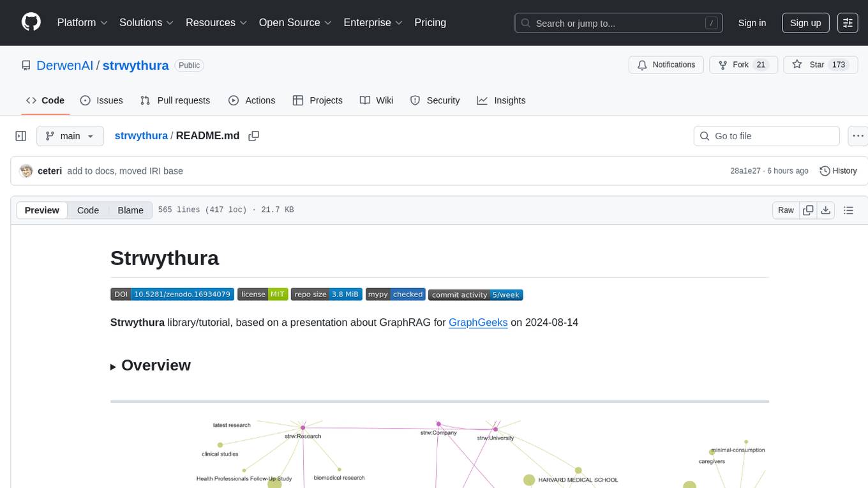868x488 pixels.
Task: Open the Security tab
Action: (435, 100)
